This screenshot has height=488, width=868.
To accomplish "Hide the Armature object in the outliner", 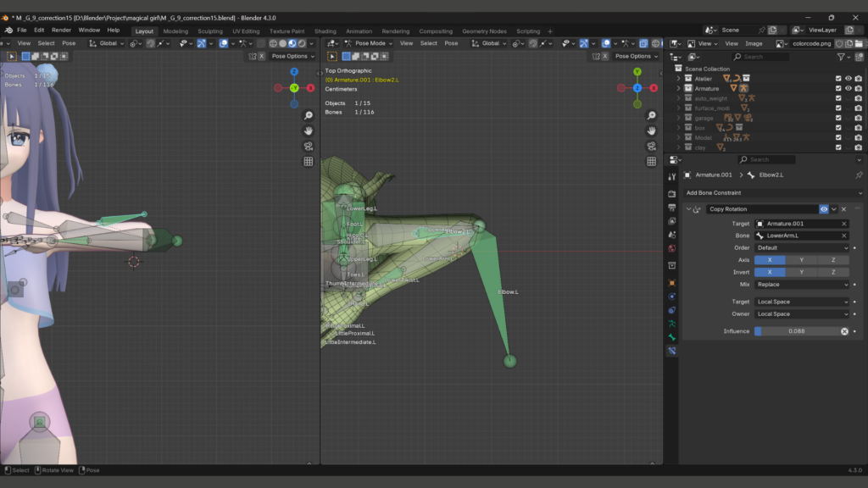I will coord(848,88).
